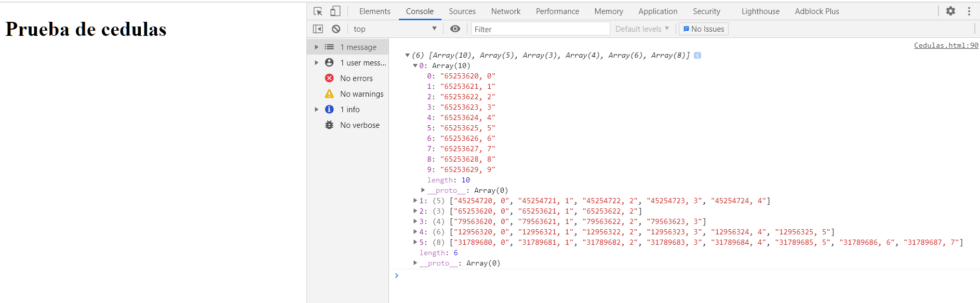
Task: Create a live expression with eye icon
Action: pos(455,29)
